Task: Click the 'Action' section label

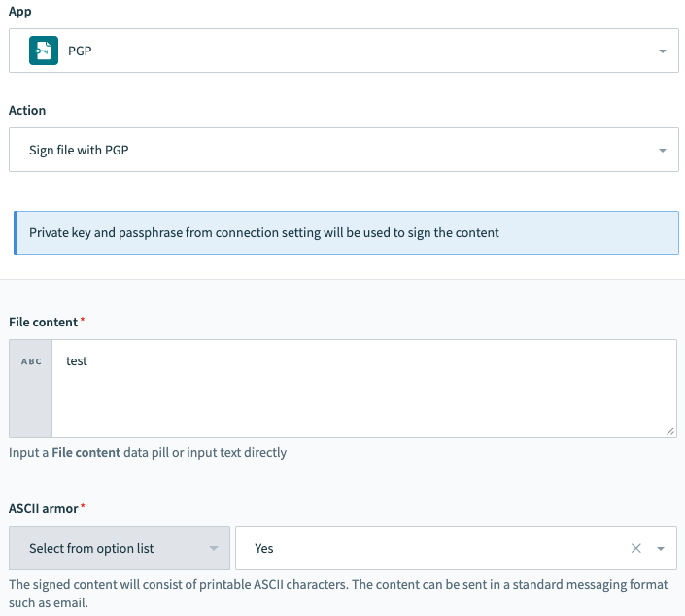Action: (27, 111)
